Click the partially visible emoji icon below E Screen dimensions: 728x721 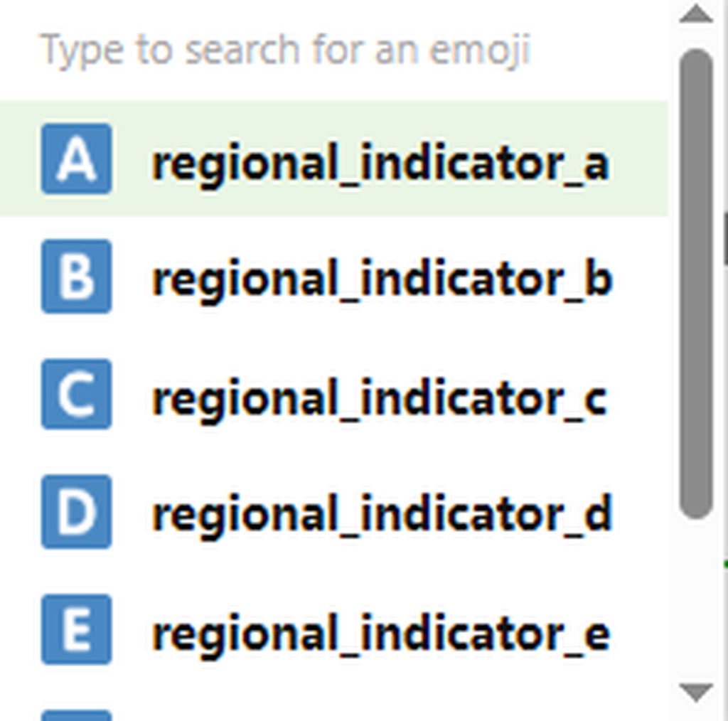76,715
